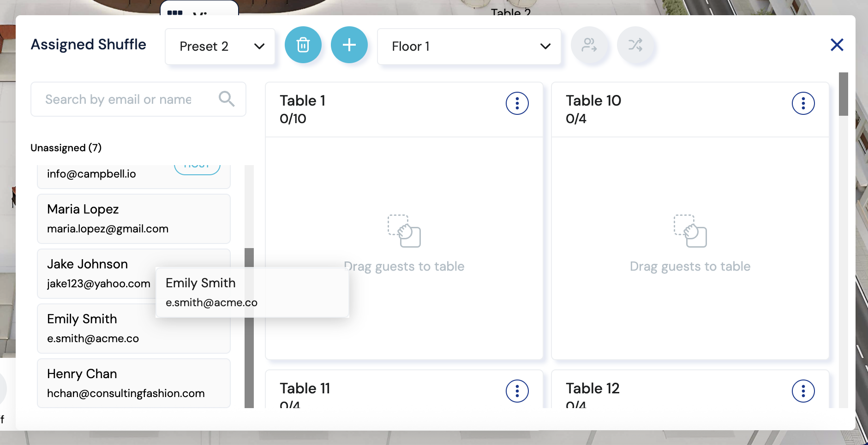Click the assign guests icon button

tap(589, 45)
